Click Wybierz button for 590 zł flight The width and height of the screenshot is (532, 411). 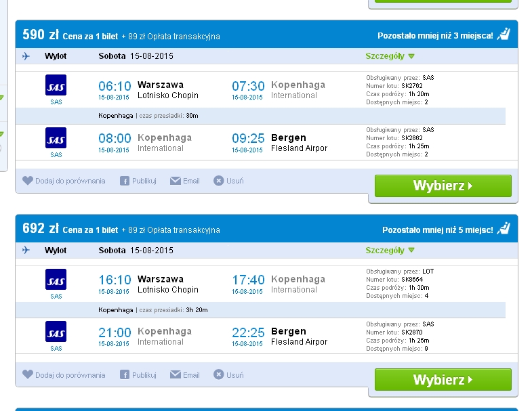tap(443, 186)
